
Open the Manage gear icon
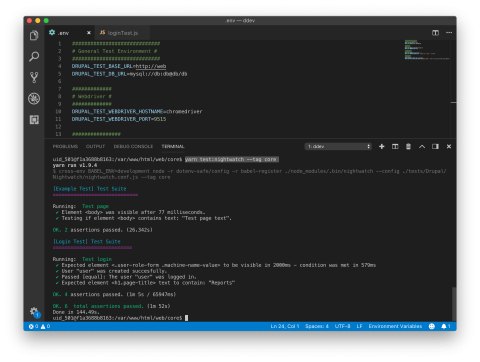pos(34,312)
